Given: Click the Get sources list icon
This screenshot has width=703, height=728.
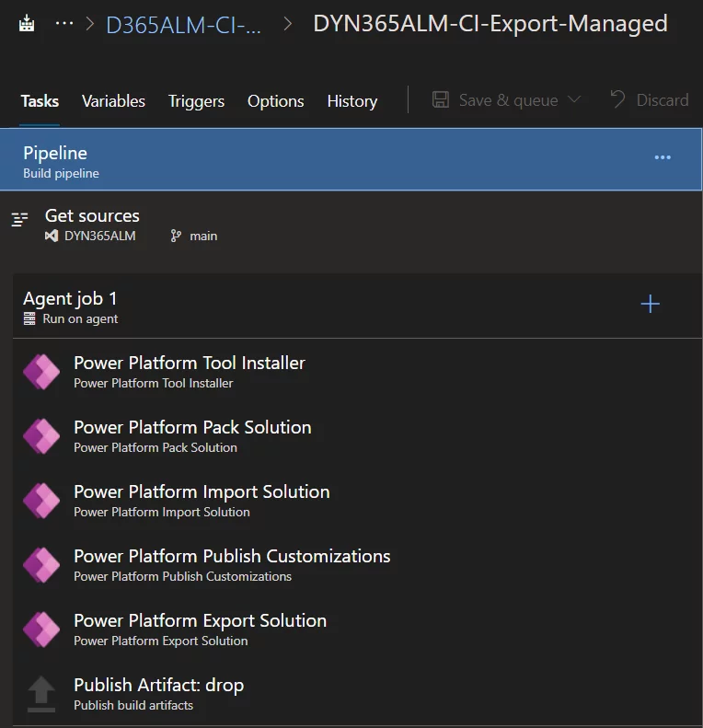Looking at the screenshot, I should [19, 219].
